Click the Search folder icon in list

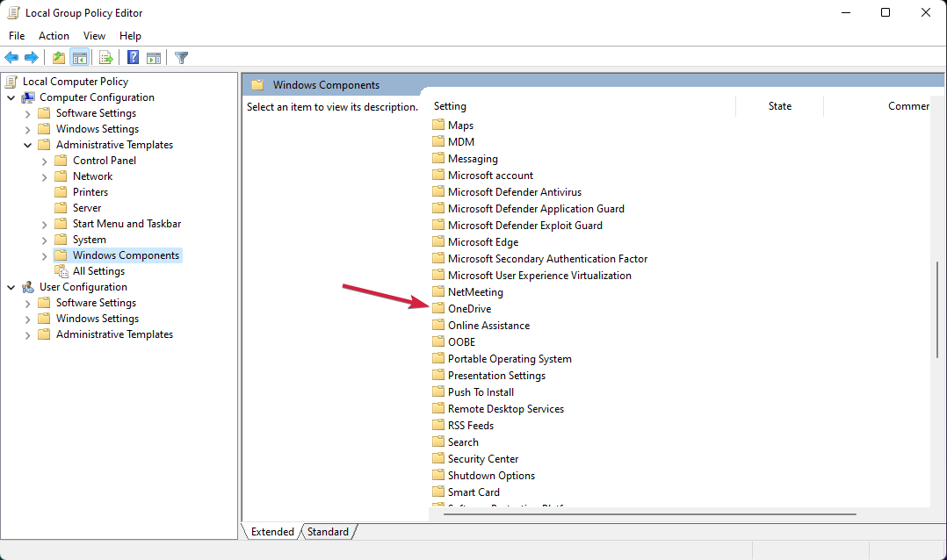click(438, 442)
